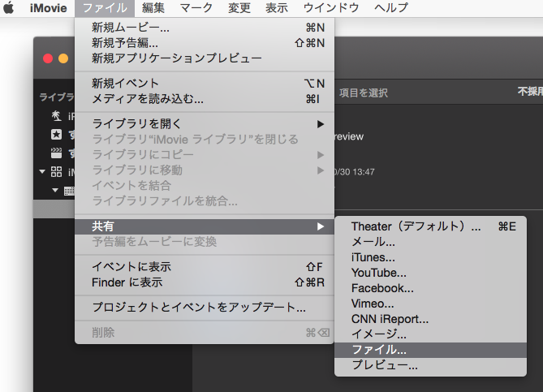Screen dimensions: 543x392
Task: Click the 不採用 filter text
Action: tap(530, 92)
